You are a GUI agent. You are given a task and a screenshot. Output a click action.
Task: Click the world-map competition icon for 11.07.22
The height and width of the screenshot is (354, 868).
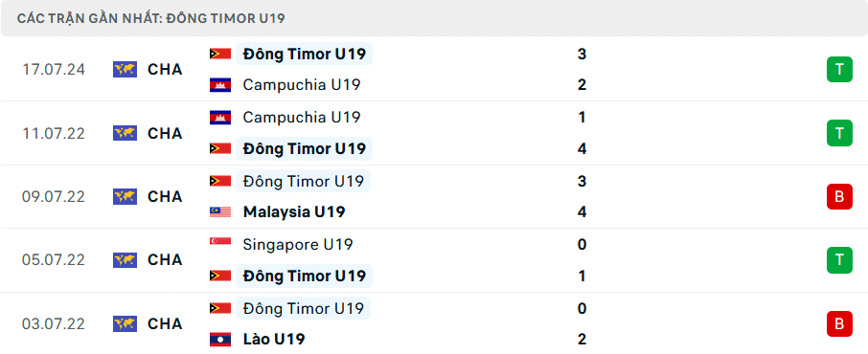click(126, 133)
